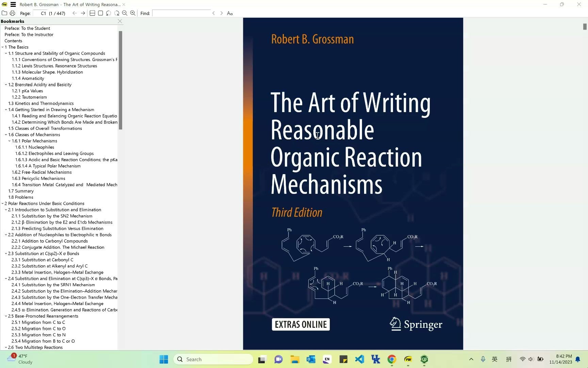
Task: Collapse '1.2 Brønsted Acidity and Basicity' node
Action: point(6,85)
